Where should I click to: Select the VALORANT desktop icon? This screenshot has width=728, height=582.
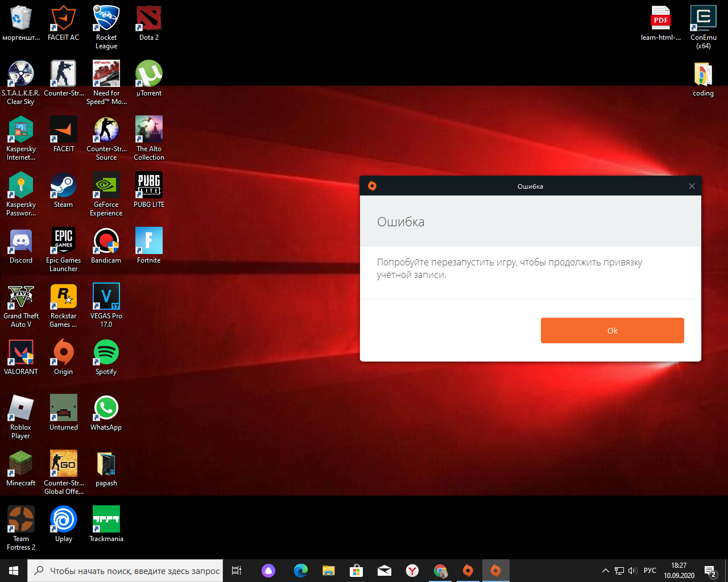(x=21, y=357)
